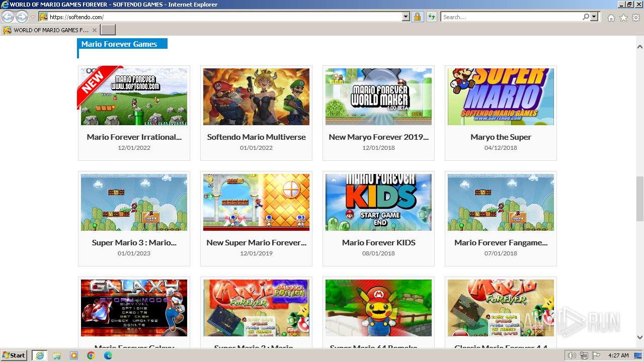This screenshot has height=362, width=644.
Task: Click the softendo.com address bar
Action: click(224, 17)
